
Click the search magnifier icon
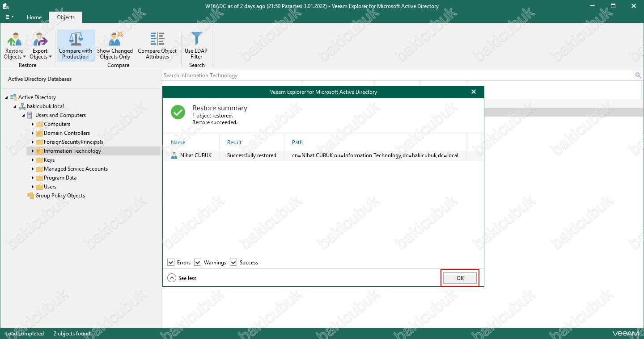coord(638,75)
